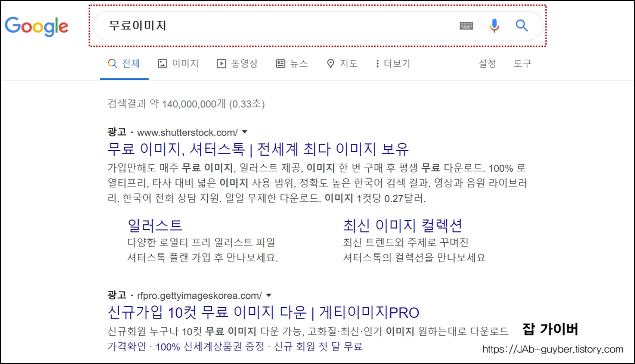Image resolution: width=635 pixels, height=364 pixels.
Task: Open the 뉴스 tab
Action: coord(292,63)
